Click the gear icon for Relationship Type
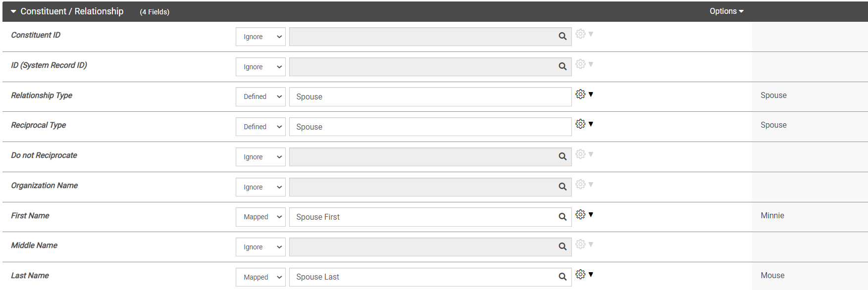The width and height of the screenshot is (868, 290). (580, 94)
